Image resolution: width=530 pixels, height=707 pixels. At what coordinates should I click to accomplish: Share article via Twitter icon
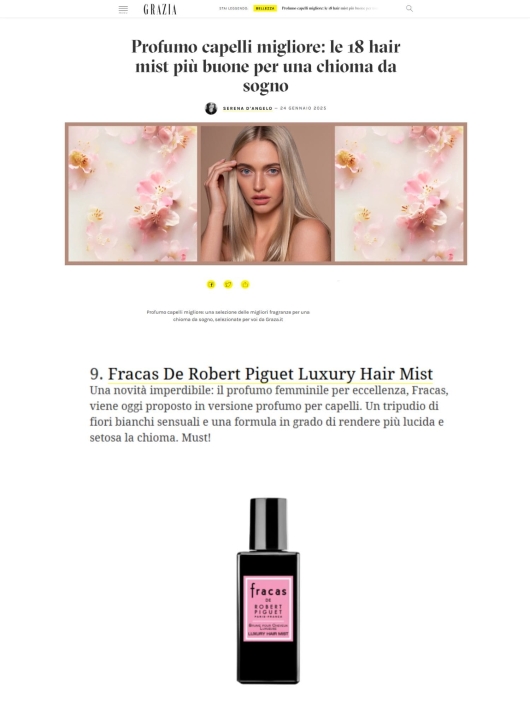click(x=228, y=285)
